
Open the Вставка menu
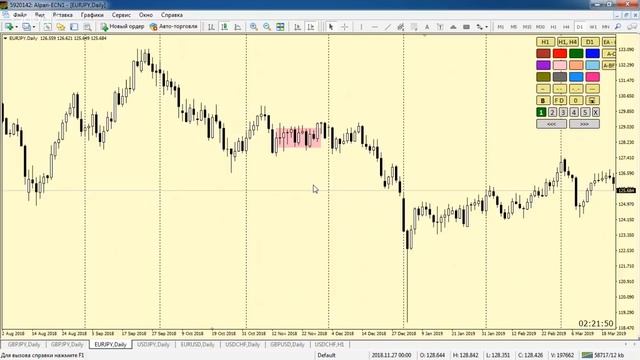pyautogui.click(x=62, y=15)
